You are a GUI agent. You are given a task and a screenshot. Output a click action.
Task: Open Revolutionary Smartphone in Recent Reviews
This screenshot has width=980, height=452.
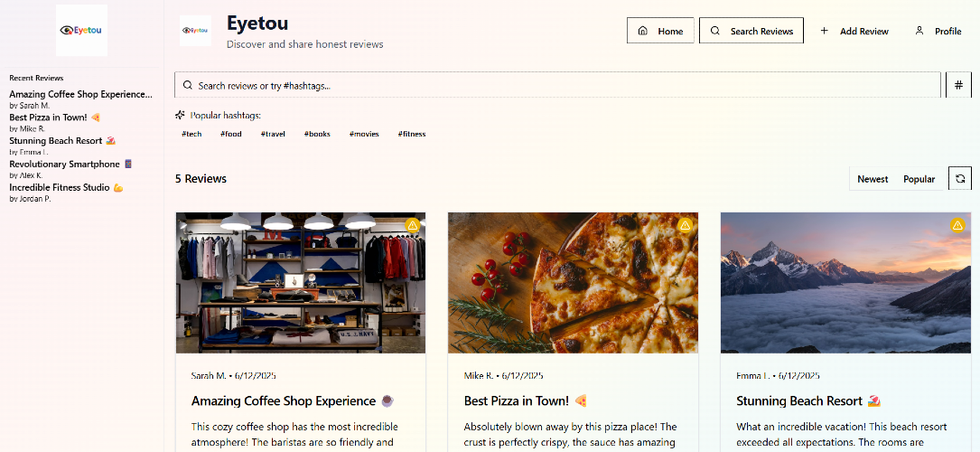click(65, 165)
